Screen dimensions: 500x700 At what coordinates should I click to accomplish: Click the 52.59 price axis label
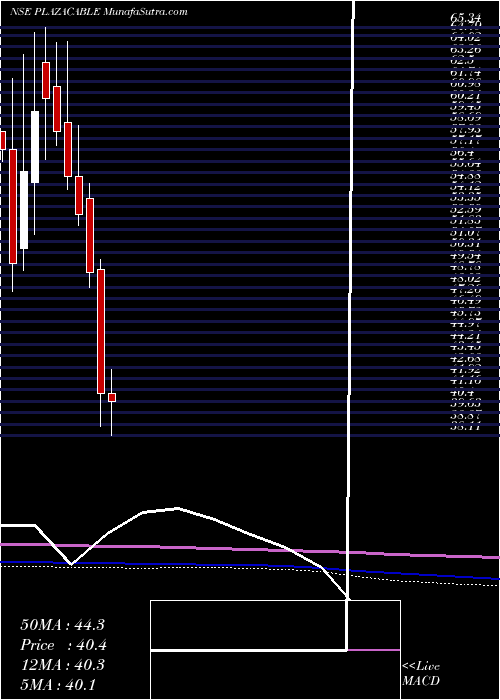pos(465,209)
